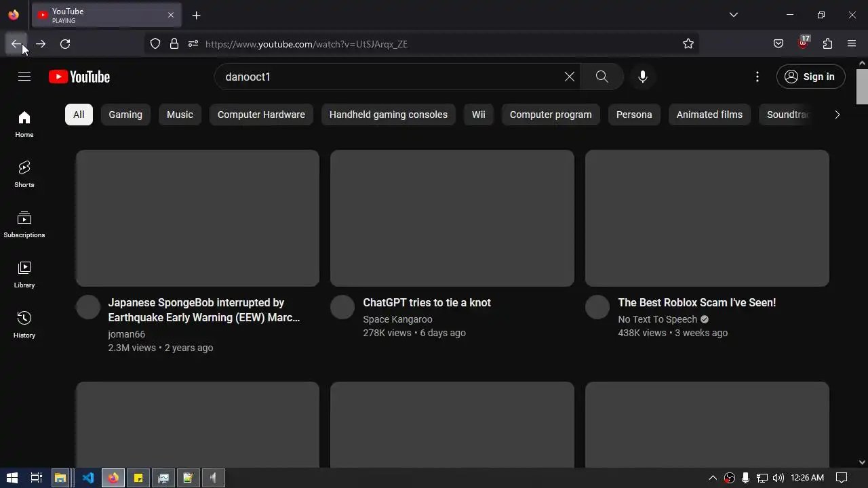Open the Windows Start menu

12,478
